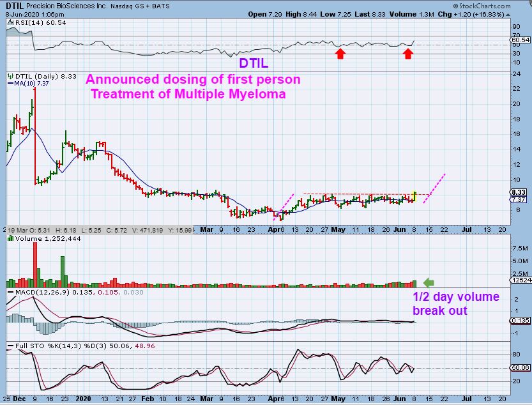Click the V: 471,819 readout value
This screenshot has width=532, height=405.
[x=147, y=230]
